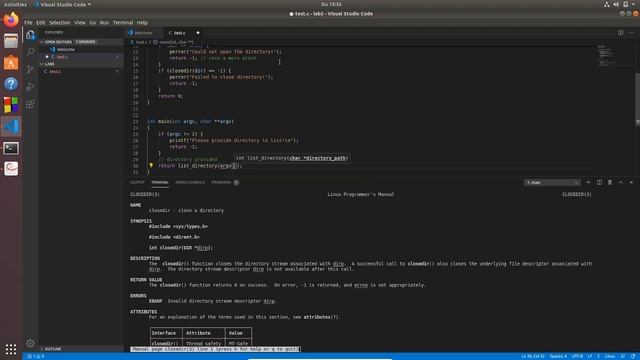
Task: Open the system tray menu in top bar
Action: (620, 4)
